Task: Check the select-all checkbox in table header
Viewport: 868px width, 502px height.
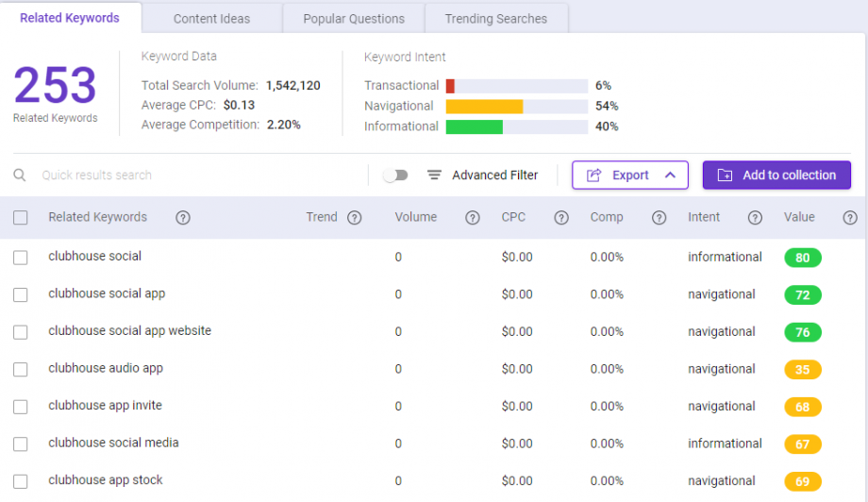Action: (21, 218)
